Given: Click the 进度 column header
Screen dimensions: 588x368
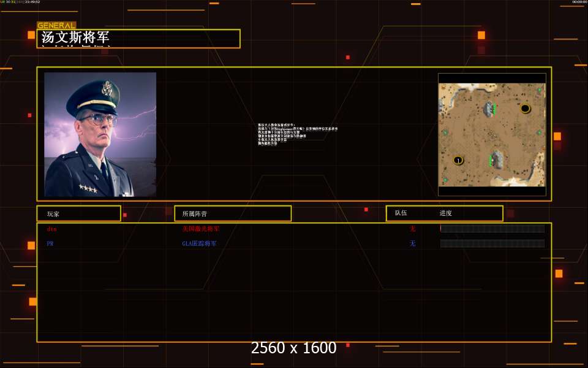Looking at the screenshot, I should click(x=445, y=213).
